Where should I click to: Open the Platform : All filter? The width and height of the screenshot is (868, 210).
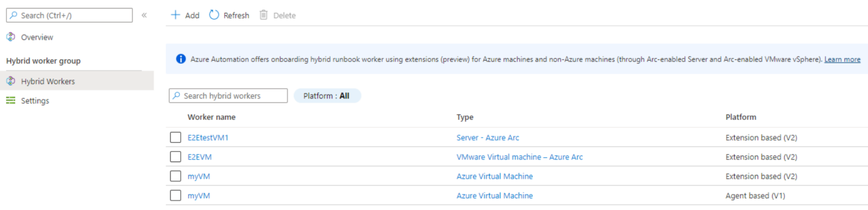coord(327,96)
